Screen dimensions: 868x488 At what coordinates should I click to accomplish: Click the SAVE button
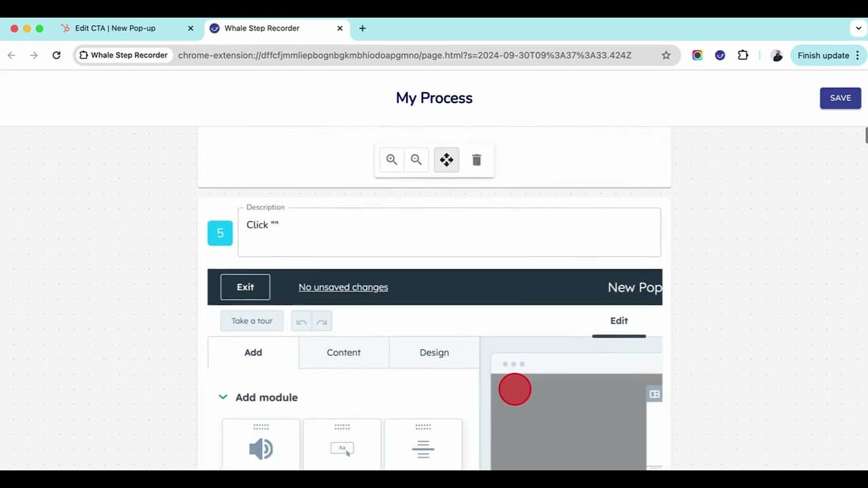pos(840,98)
